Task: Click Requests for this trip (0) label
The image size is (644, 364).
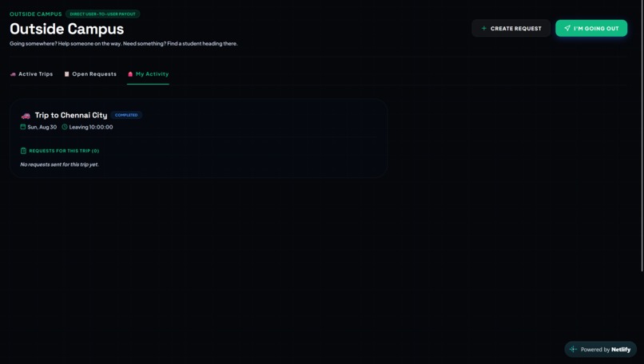Action: pos(64,151)
